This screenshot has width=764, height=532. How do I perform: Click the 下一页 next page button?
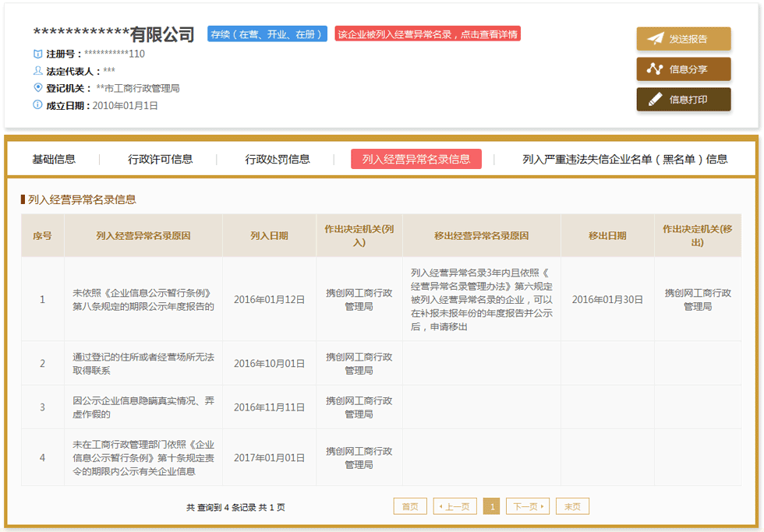[528, 506]
